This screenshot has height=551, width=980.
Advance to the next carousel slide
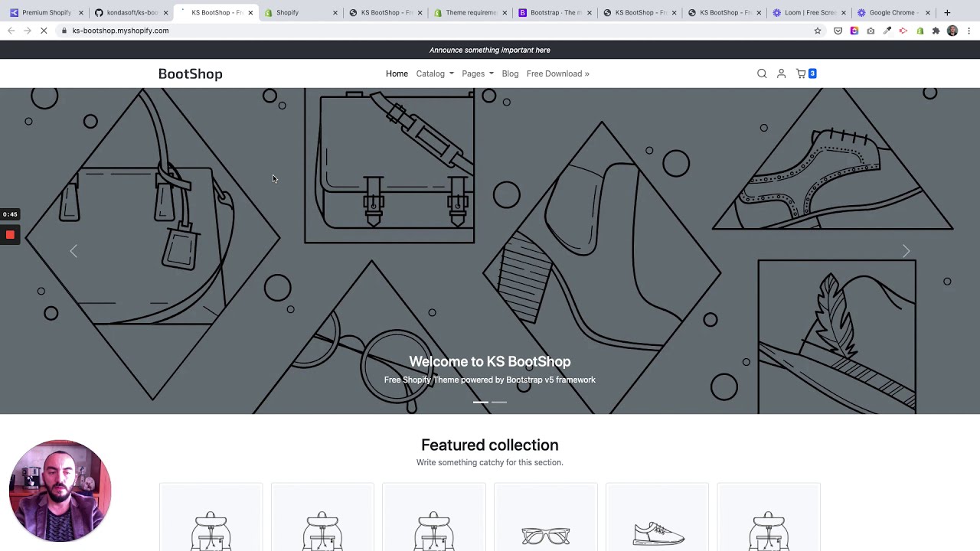point(906,251)
